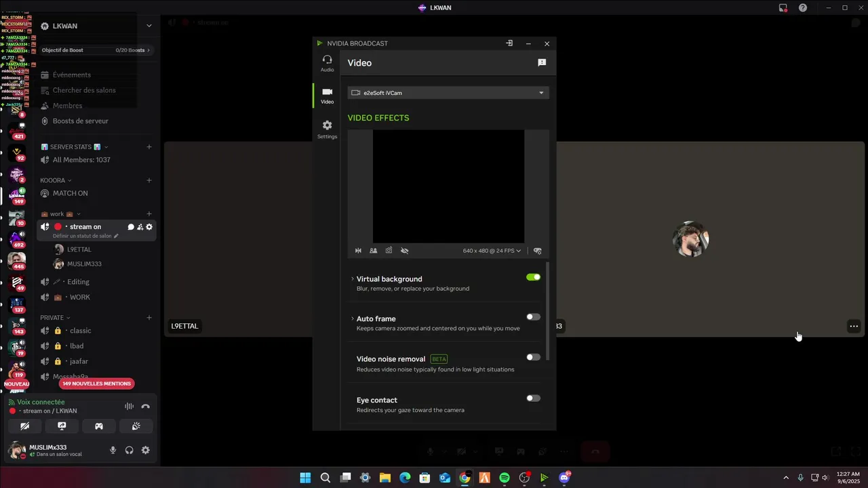Click the hide preview eye-slash icon
868x488 pixels.
click(x=405, y=251)
